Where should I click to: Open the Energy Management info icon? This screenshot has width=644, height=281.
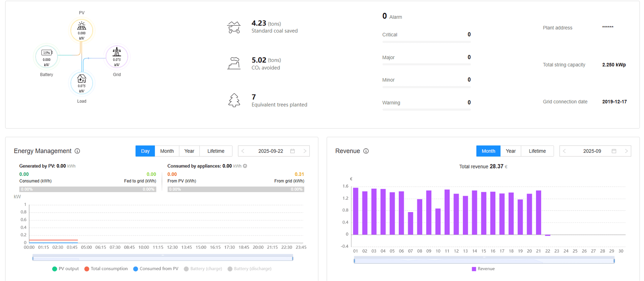[x=77, y=151]
